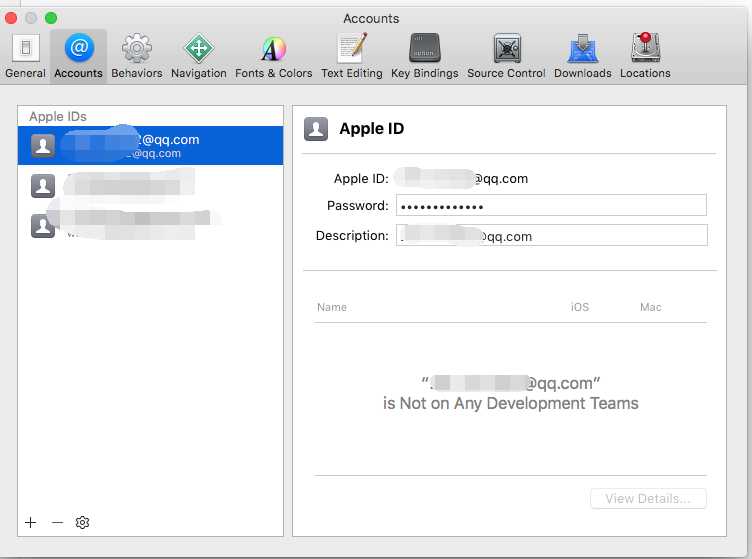Click the Apple ID person icon in detail pane
The width and height of the screenshot is (752, 559).
pos(316,129)
